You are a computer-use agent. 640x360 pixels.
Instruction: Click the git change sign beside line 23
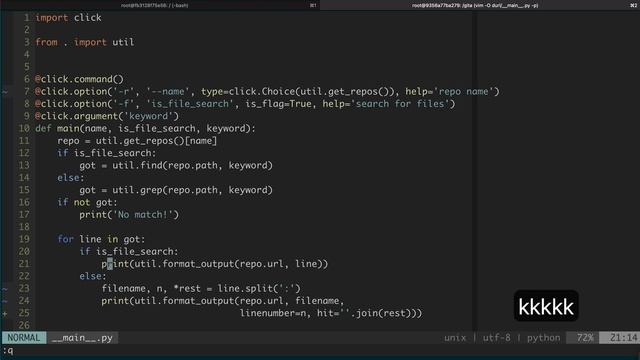[x=5, y=289]
